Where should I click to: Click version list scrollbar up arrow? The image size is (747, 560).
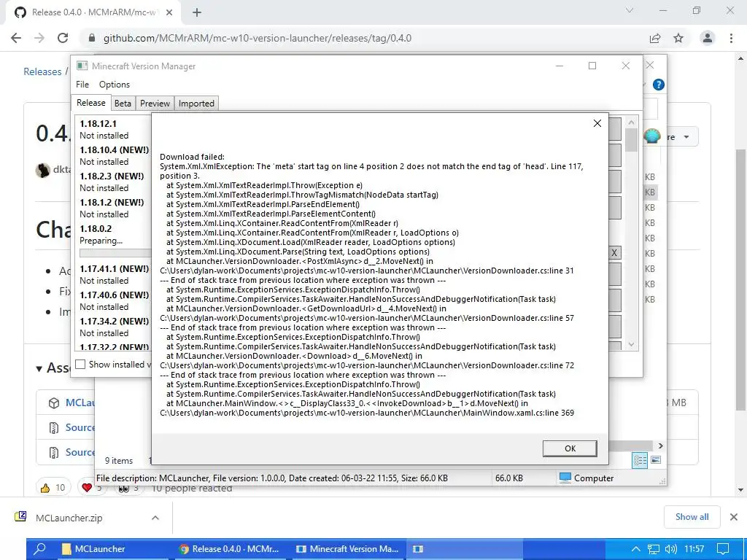pyautogui.click(x=631, y=122)
